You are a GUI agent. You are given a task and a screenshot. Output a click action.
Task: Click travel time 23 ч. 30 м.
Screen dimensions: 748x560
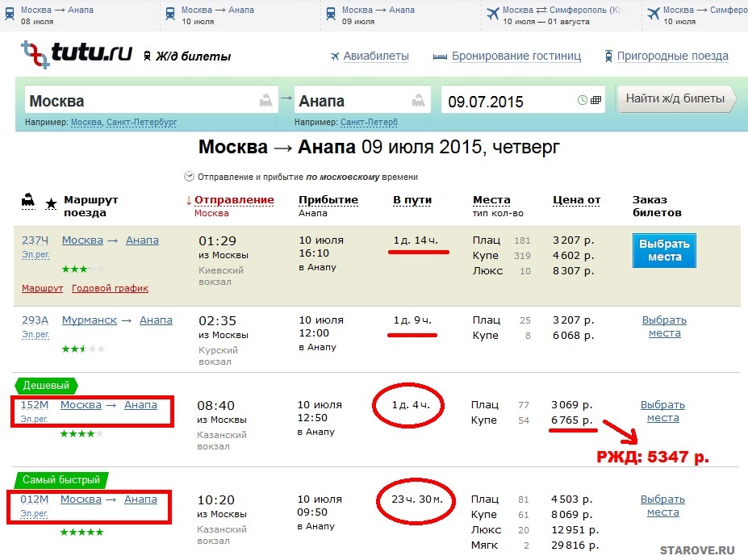point(417,499)
